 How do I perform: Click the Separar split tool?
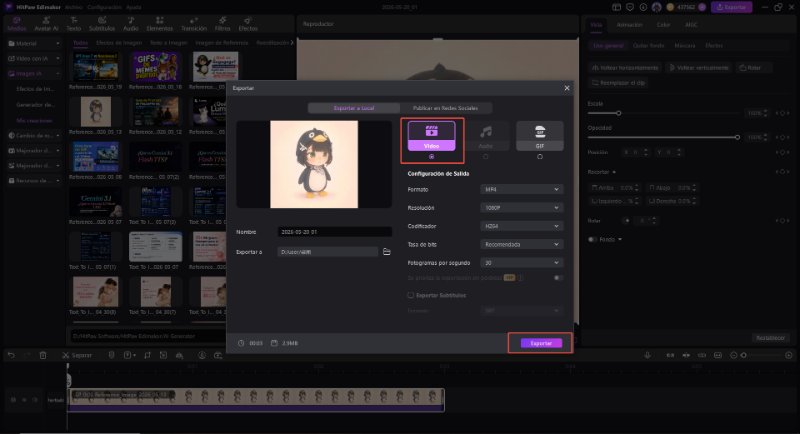(77, 355)
